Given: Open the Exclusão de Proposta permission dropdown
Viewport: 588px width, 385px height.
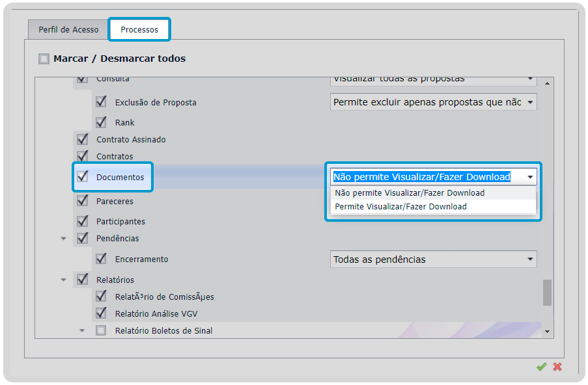Looking at the screenshot, I should (434, 102).
